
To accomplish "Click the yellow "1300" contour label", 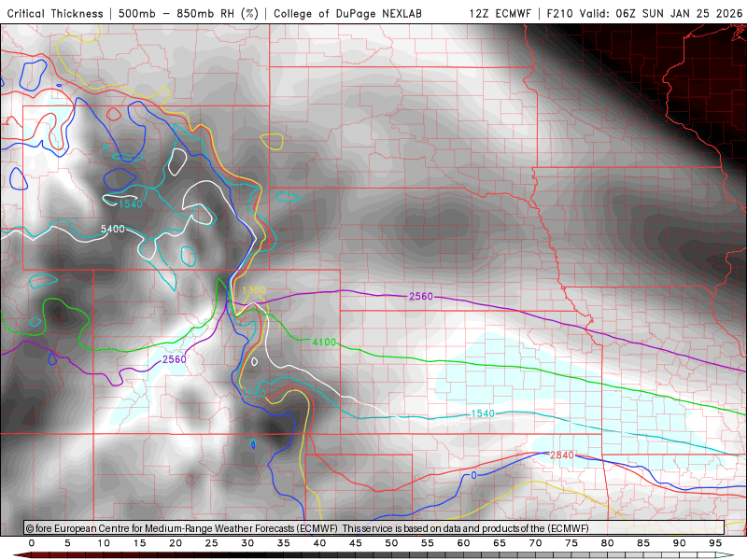I will pos(254,290).
